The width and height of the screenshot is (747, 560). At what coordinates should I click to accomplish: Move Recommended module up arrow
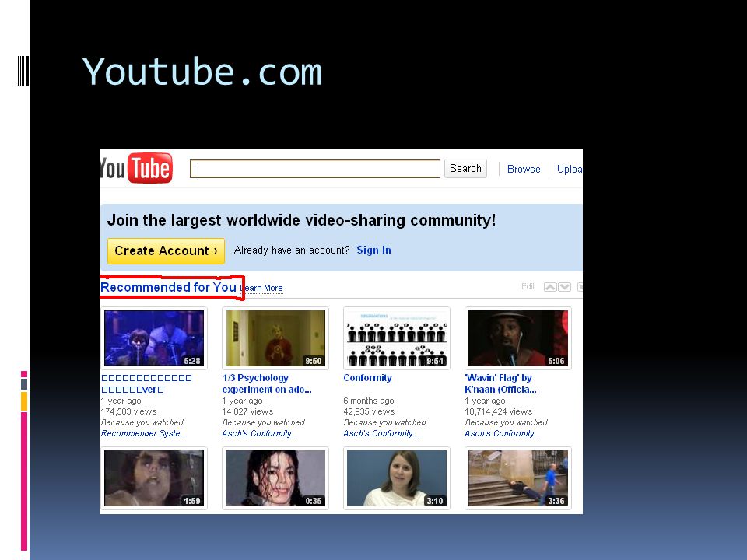(550, 287)
